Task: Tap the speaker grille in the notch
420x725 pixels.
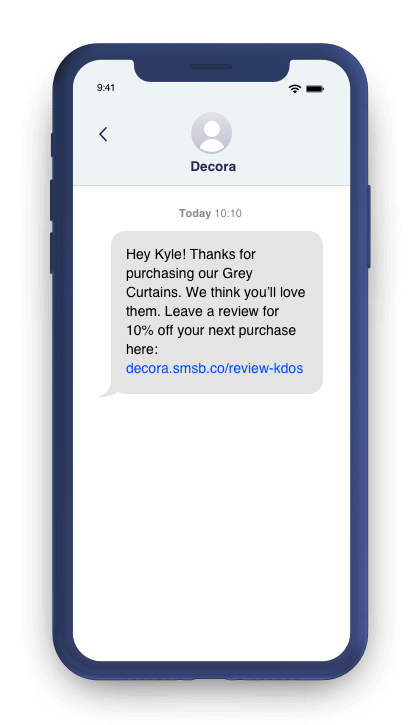Action: point(211,67)
